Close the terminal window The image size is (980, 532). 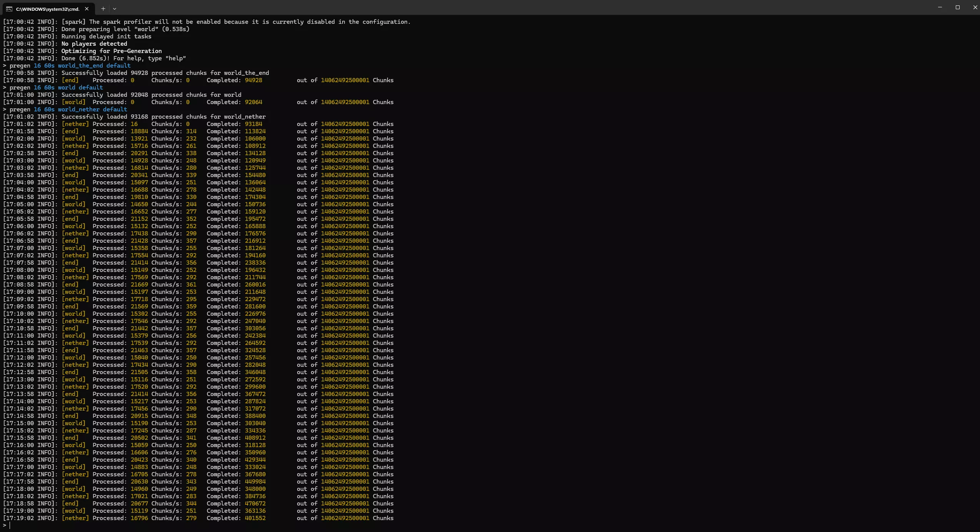(975, 7)
